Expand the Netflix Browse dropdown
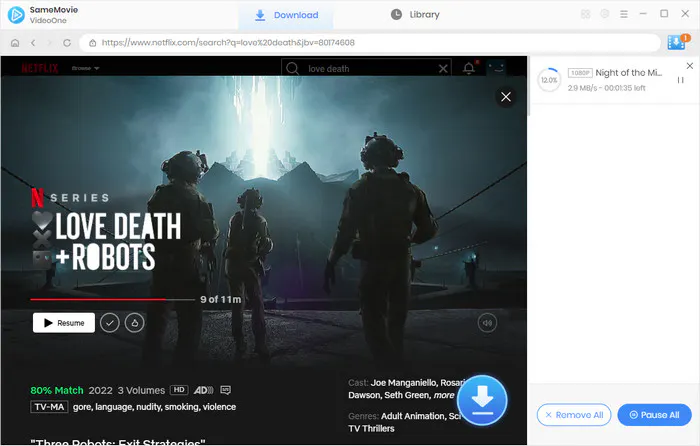 [85, 68]
